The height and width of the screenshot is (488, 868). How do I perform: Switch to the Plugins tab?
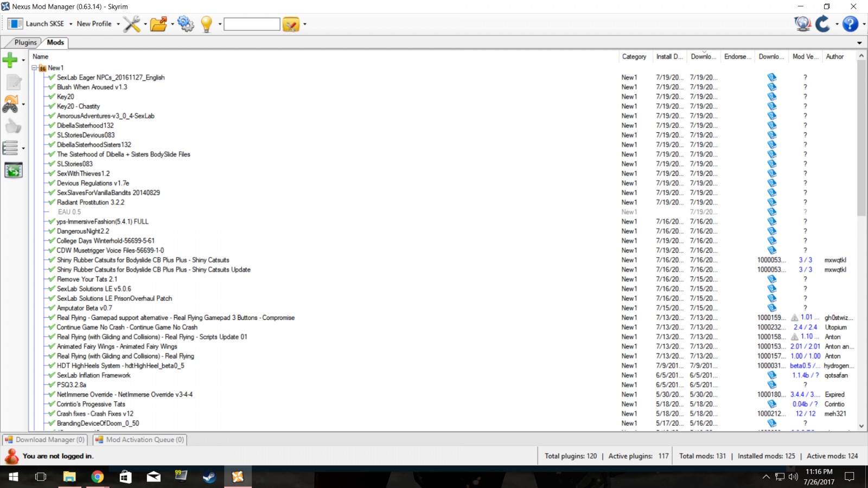click(25, 42)
